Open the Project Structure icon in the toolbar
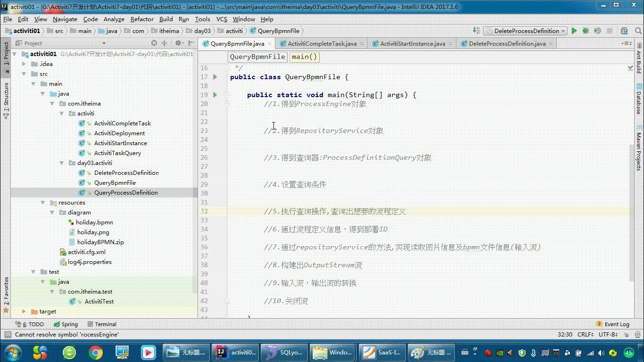The image size is (644, 362). tap(625, 31)
